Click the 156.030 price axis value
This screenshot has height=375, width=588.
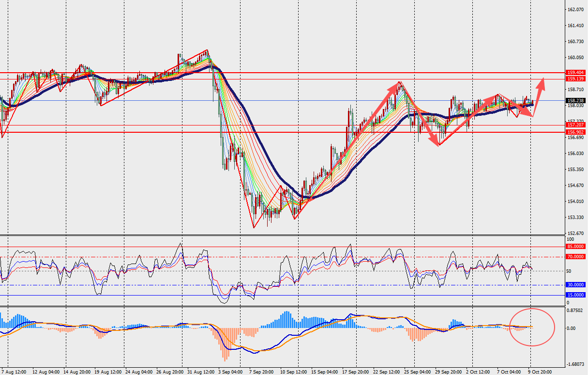click(x=574, y=154)
